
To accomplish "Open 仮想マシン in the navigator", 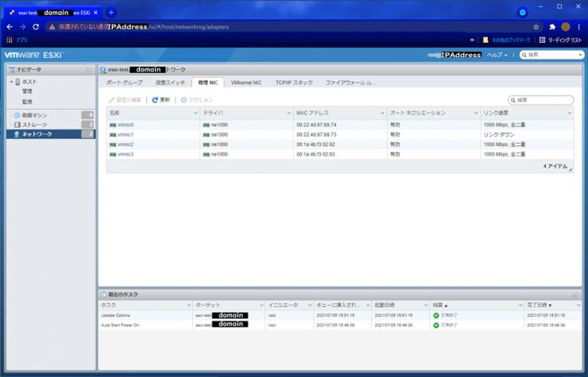I will point(34,115).
